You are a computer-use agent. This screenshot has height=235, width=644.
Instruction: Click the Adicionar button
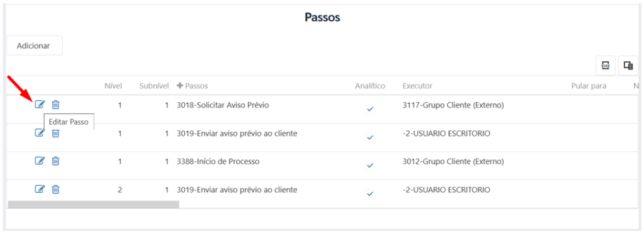pyautogui.click(x=34, y=46)
